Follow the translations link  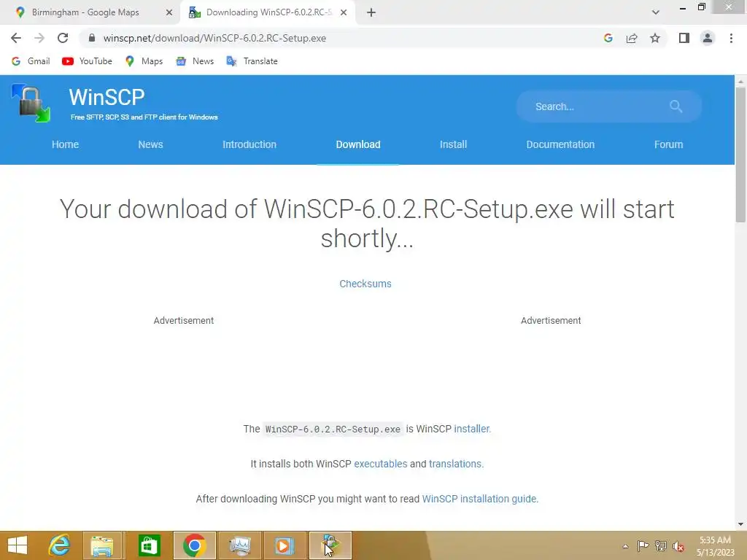coord(455,464)
